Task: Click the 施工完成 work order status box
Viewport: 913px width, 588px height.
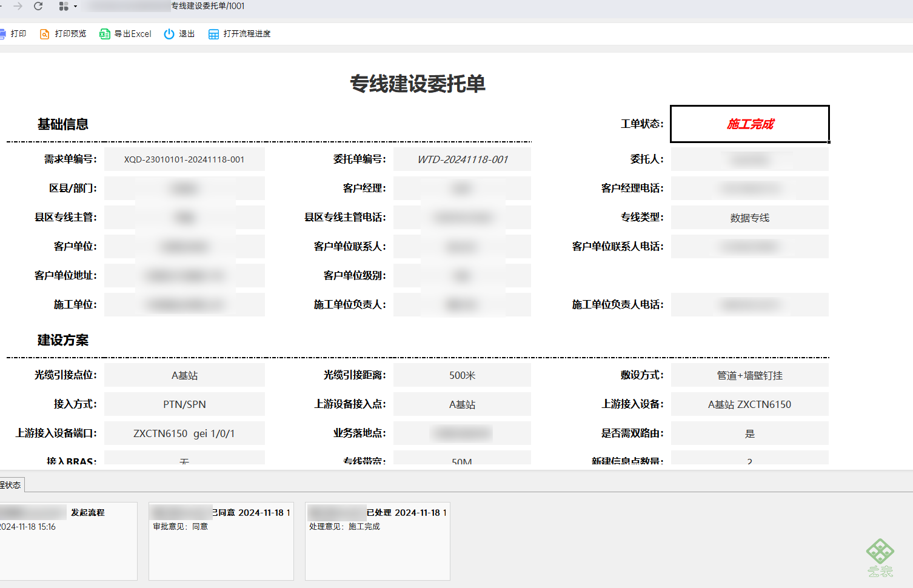Action: 750,124
